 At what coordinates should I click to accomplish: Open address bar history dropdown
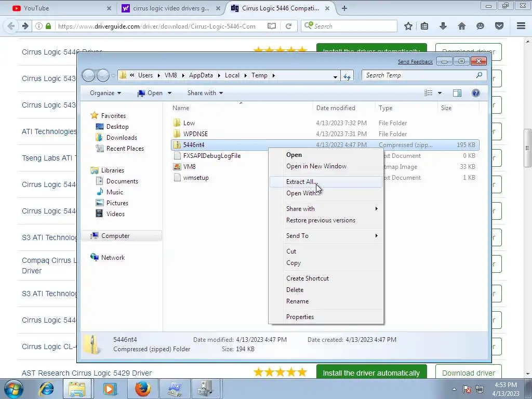point(335,76)
